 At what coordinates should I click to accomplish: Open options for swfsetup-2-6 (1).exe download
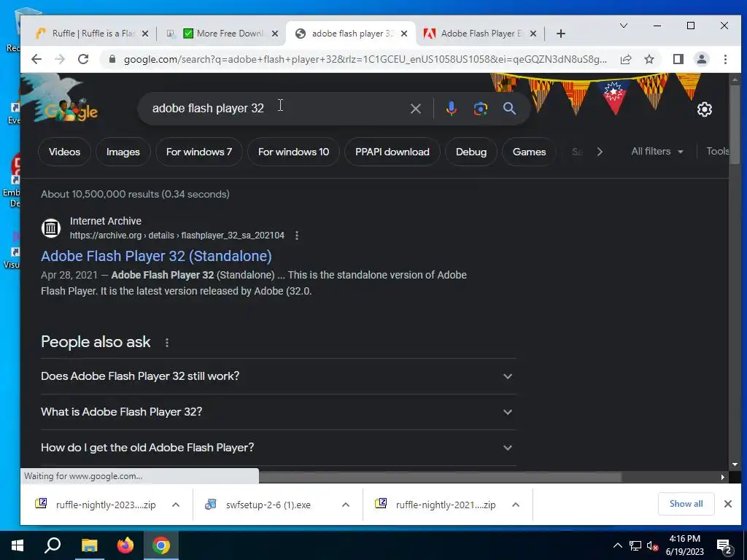(x=346, y=505)
